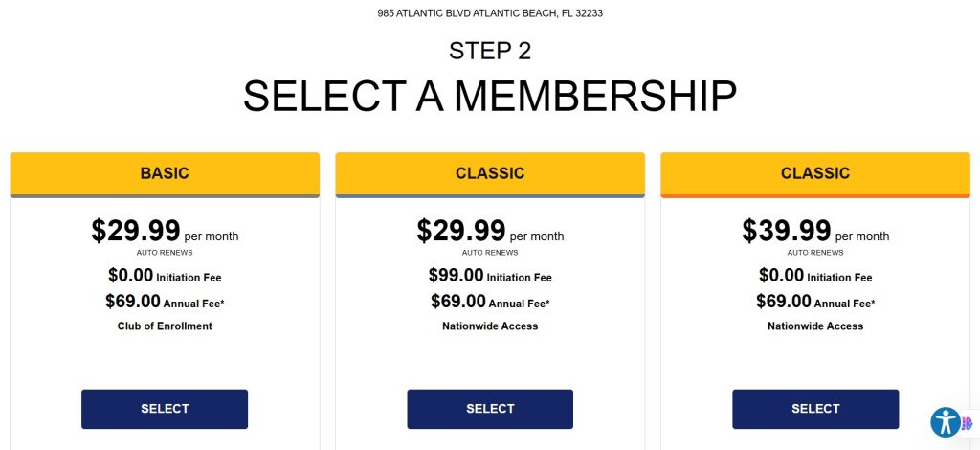Click the Club of Enrollment text
This screenshot has width=980, height=450.
(165, 326)
